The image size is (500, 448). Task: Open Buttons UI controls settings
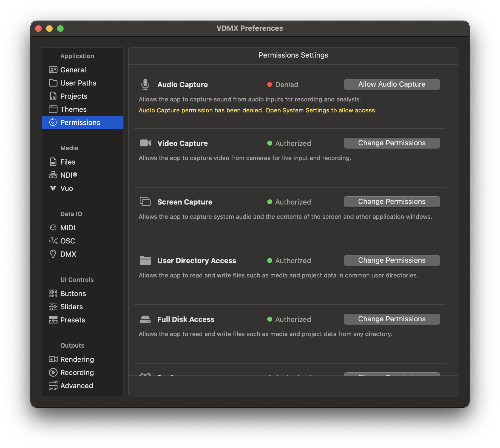click(x=83, y=293)
